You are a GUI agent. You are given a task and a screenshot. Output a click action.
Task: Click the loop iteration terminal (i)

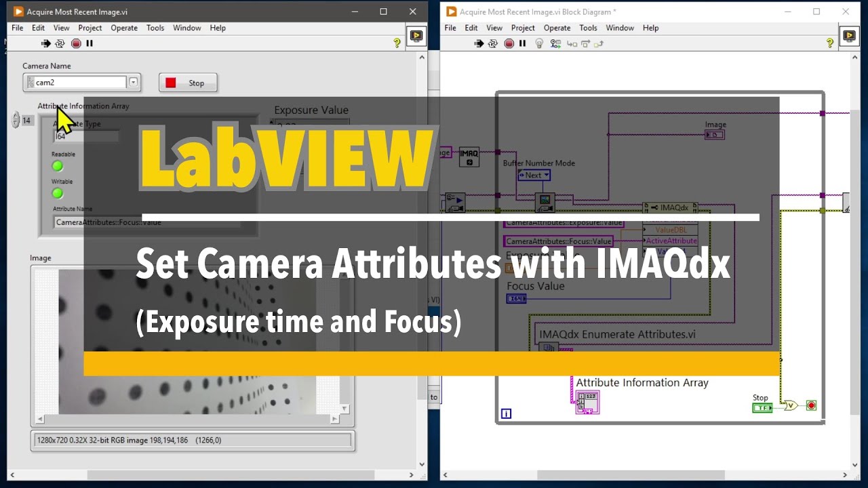pyautogui.click(x=506, y=413)
